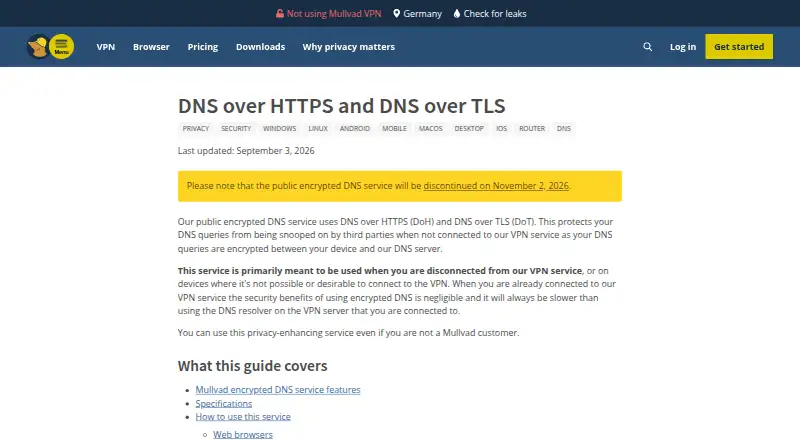Click the water drop leak icon
800x440 pixels.
(457, 14)
